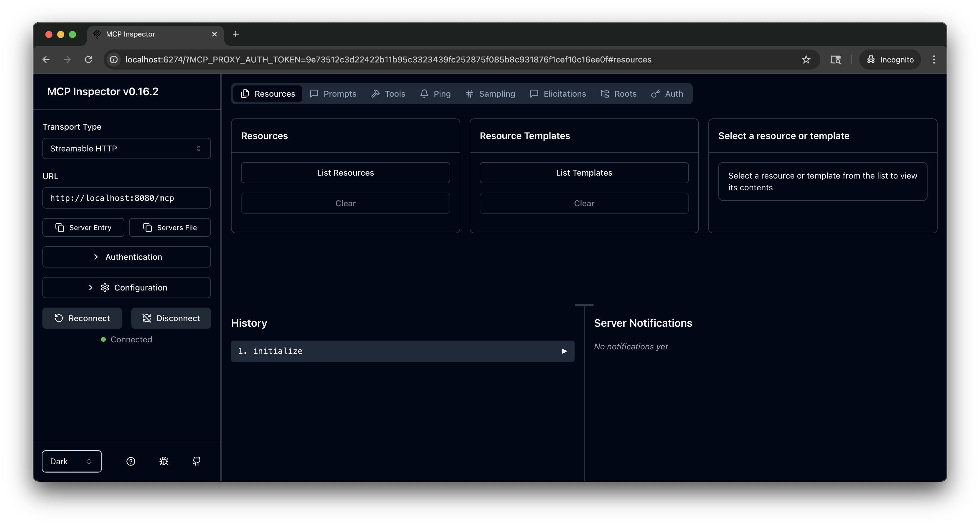Open the Sampling tab

tap(490, 94)
